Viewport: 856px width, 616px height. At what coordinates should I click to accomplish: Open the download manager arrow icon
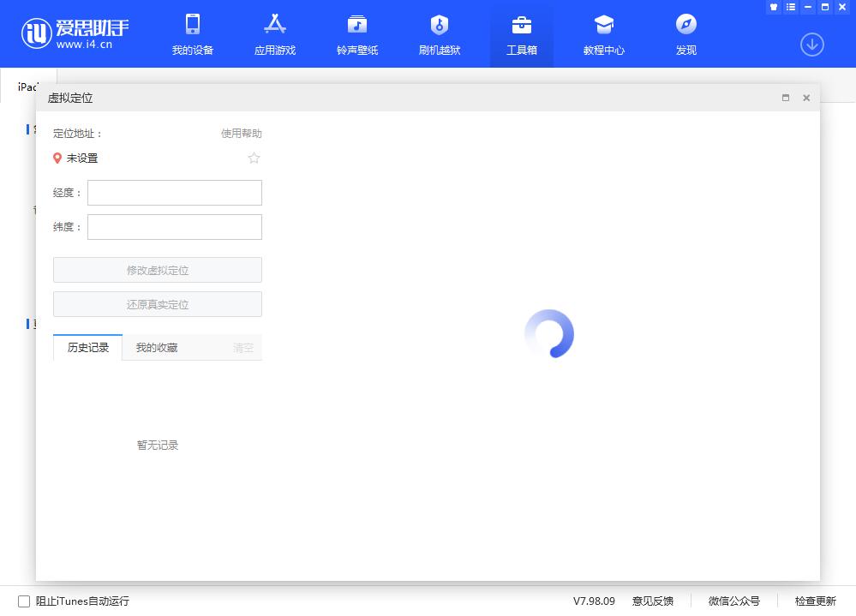click(x=811, y=45)
